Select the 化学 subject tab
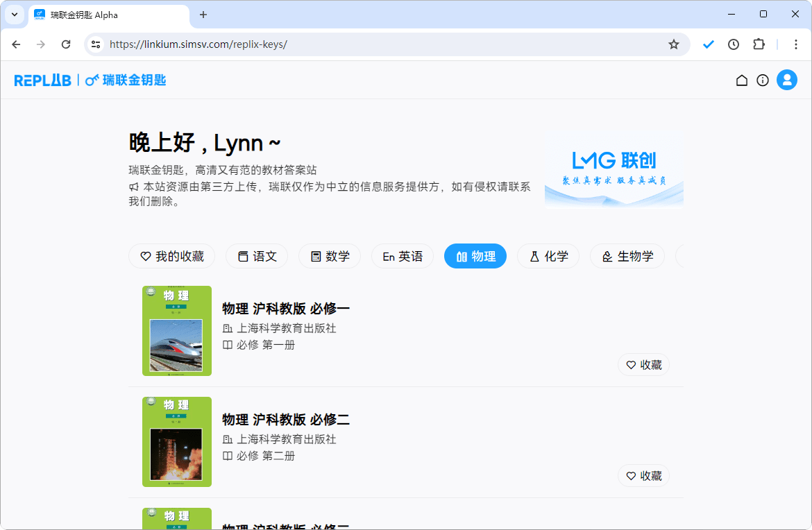812x530 pixels. [x=548, y=256]
